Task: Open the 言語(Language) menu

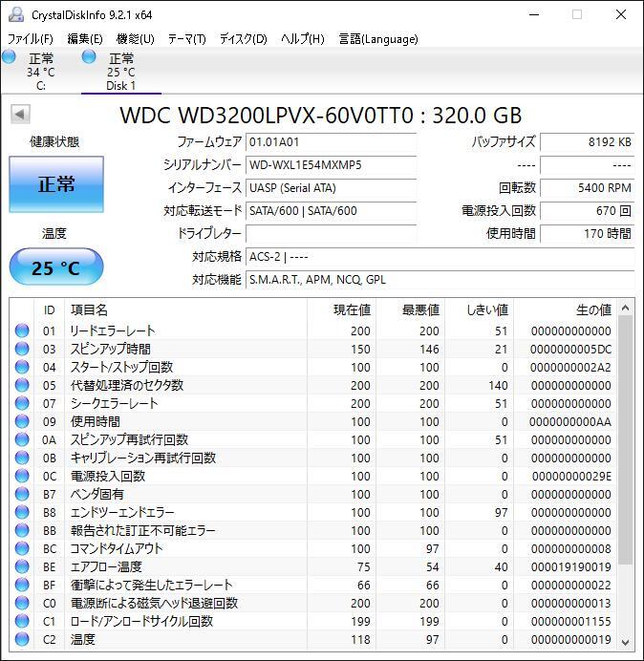Action: pos(378,39)
